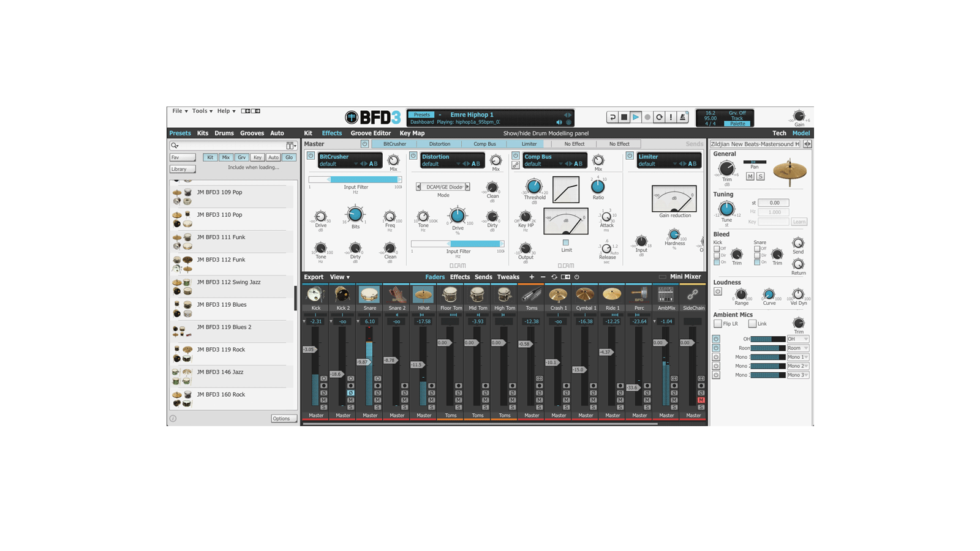Select the Snare 2 channel icon
This screenshot has width=980, height=551.
[396, 294]
